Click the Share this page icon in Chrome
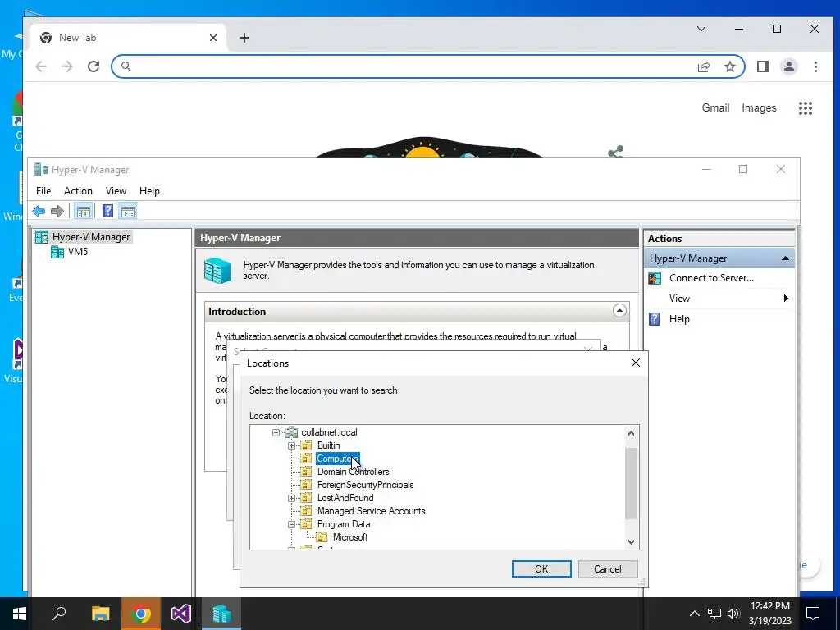Viewport: 840px width, 630px height. (x=704, y=66)
